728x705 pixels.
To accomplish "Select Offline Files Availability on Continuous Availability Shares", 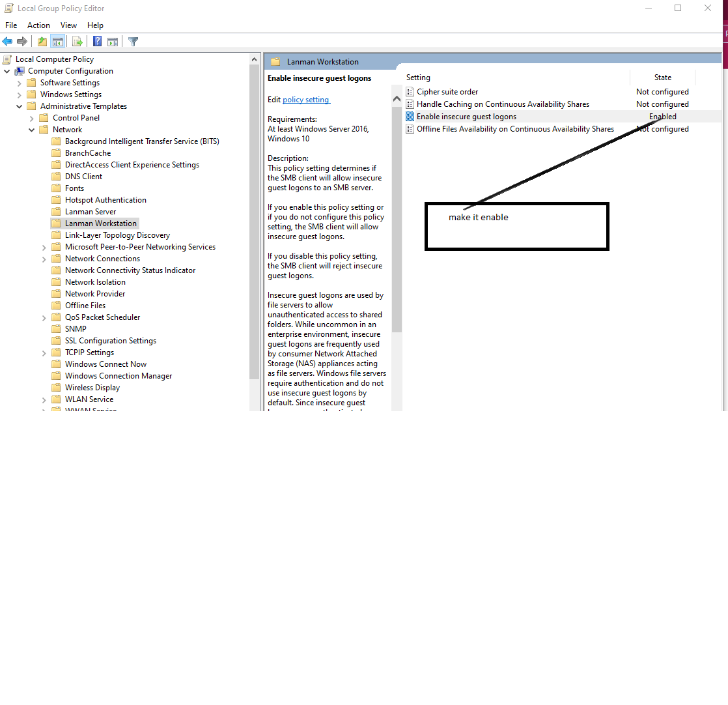I will coord(515,128).
